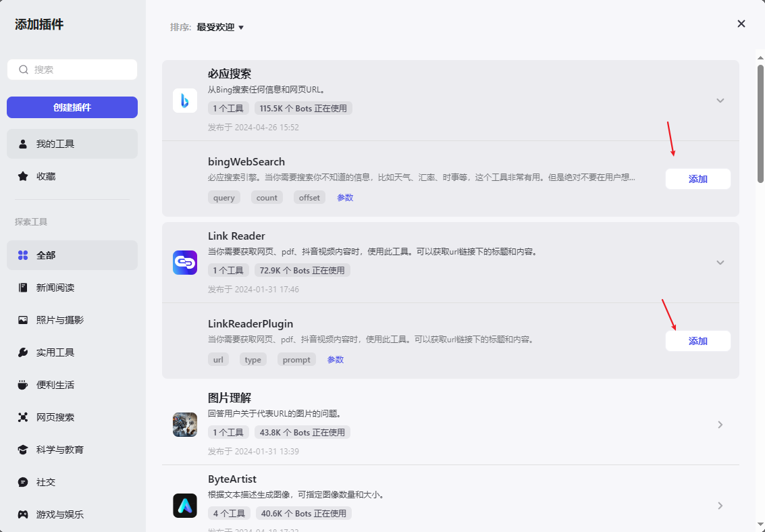Click the magnifier icon in search box
The image size is (765, 532).
click(x=24, y=70)
